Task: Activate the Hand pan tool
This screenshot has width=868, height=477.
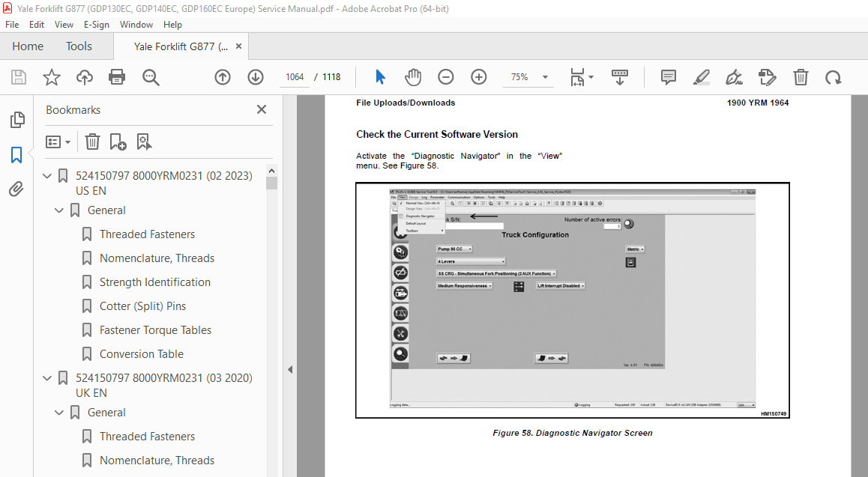Action: (413, 77)
